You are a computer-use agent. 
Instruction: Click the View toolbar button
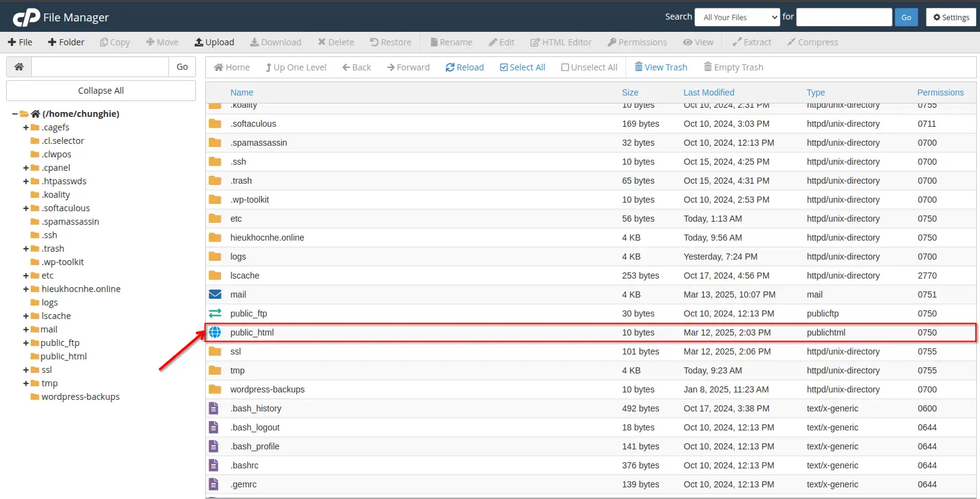pos(698,42)
